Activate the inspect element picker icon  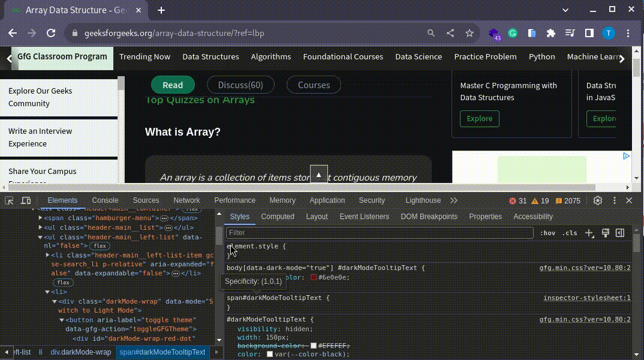click(9, 200)
